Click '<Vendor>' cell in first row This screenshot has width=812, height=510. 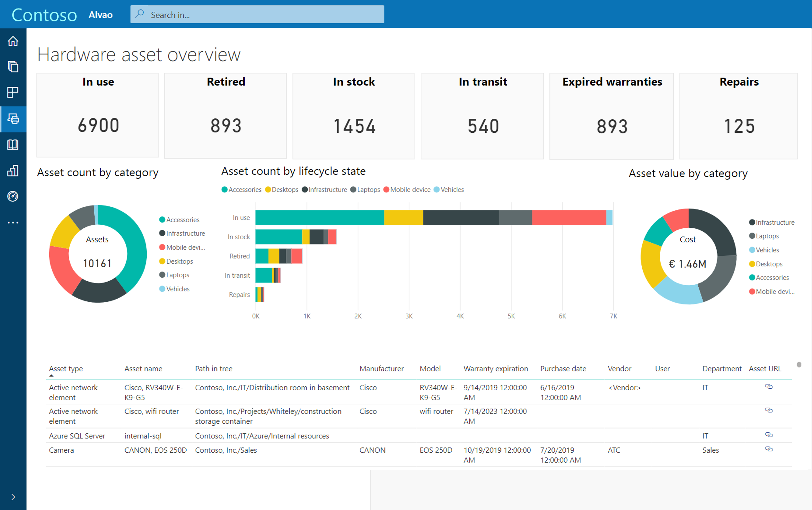pyautogui.click(x=624, y=388)
